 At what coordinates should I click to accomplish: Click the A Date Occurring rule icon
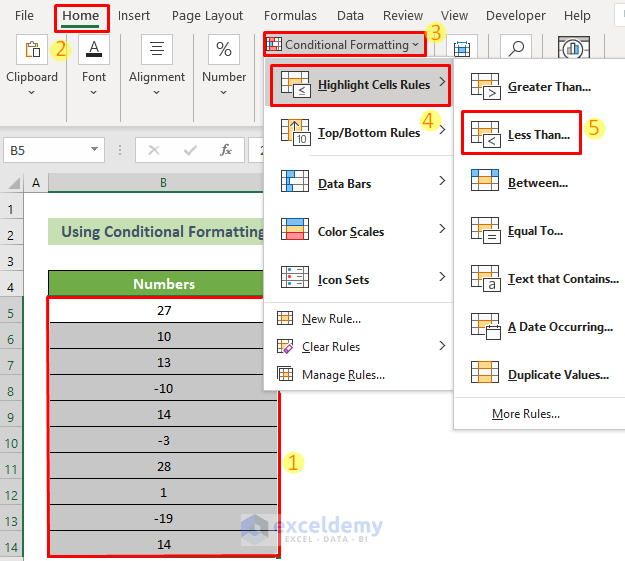tap(485, 326)
